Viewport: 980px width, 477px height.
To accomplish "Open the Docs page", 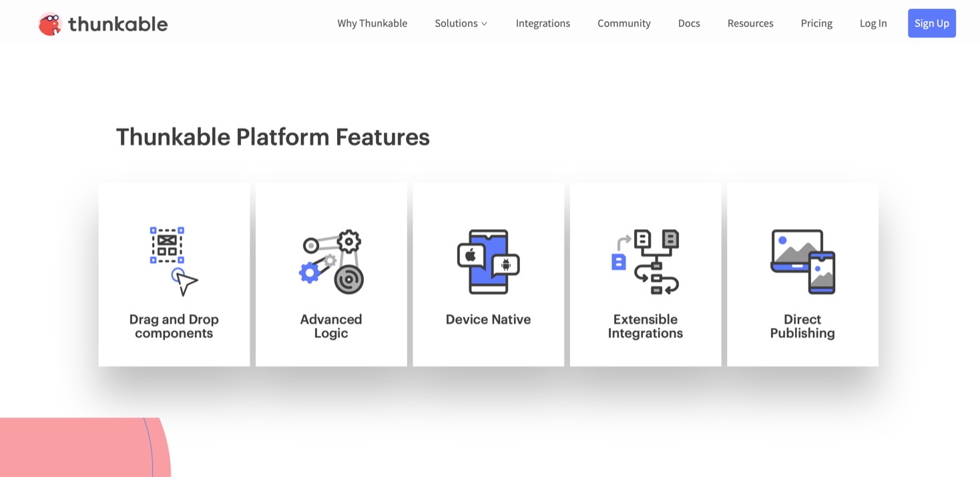I will [689, 23].
